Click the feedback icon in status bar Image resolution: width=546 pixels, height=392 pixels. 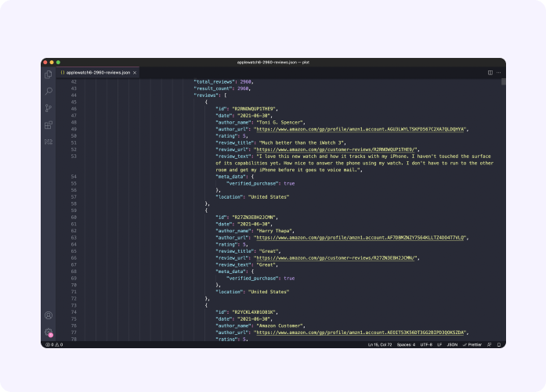490,344
